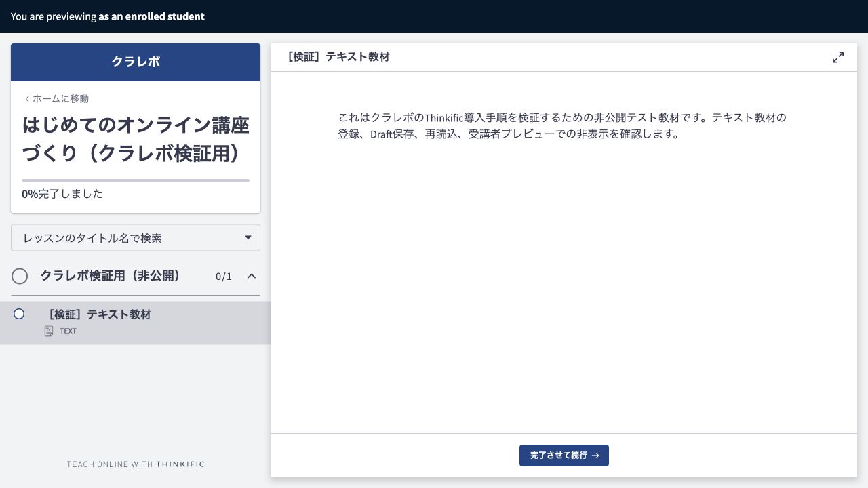The image size is (868, 488).
Task: Toggle the クラレボ検証用（非公開） chapter completion circle
Action: click(x=20, y=276)
